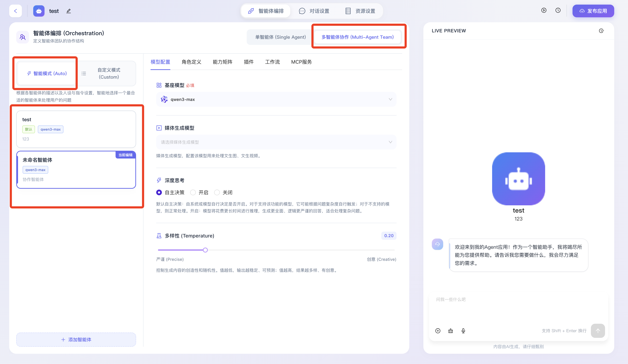Viewport: 628px width, 364px height.
Task: Click the back arrow button
Action: coord(15,11)
